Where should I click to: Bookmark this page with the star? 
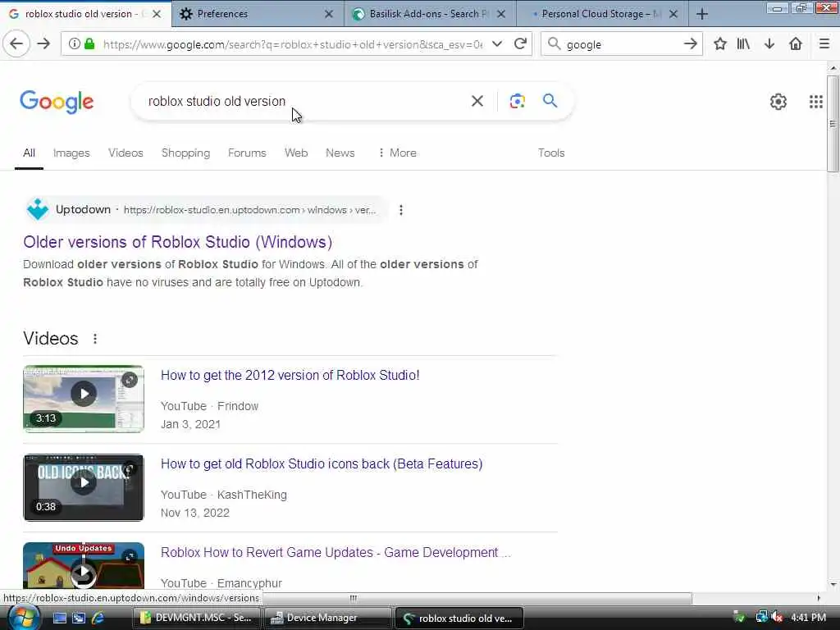tap(719, 44)
